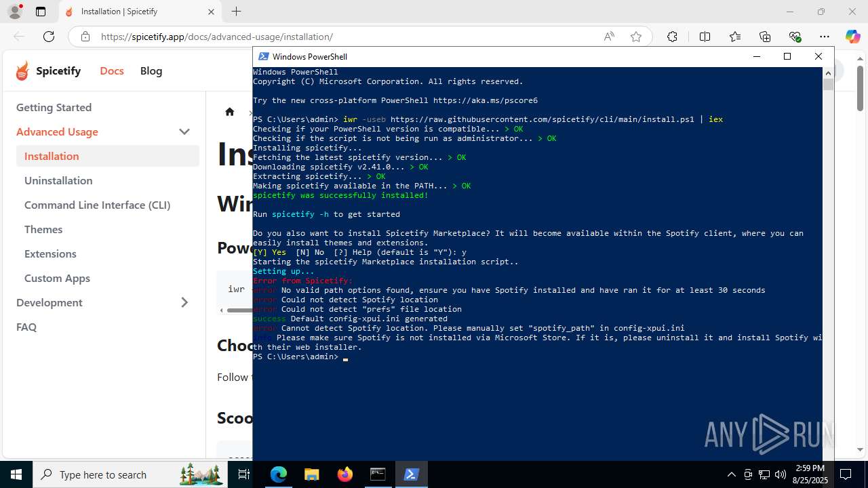Select the Development sidebar category
The image size is (868, 488).
50,302
